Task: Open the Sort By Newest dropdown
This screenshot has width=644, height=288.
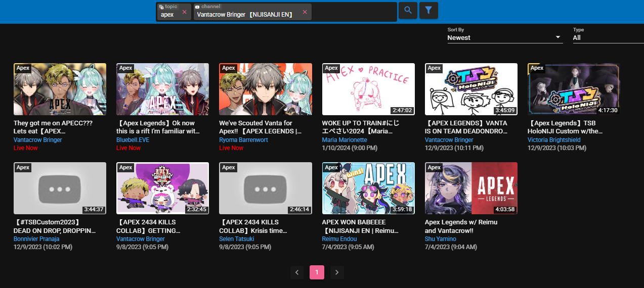Action: point(505,37)
